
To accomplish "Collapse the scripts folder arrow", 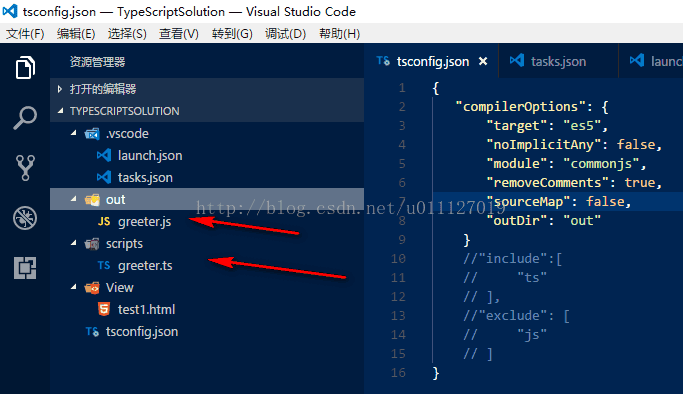I will coord(74,243).
